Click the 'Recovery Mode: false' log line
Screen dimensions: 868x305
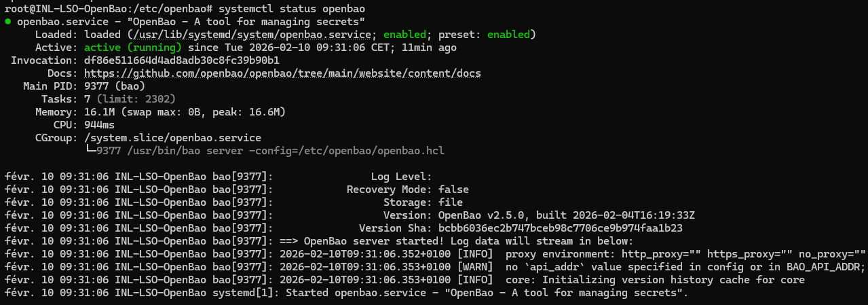pos(407,190)
